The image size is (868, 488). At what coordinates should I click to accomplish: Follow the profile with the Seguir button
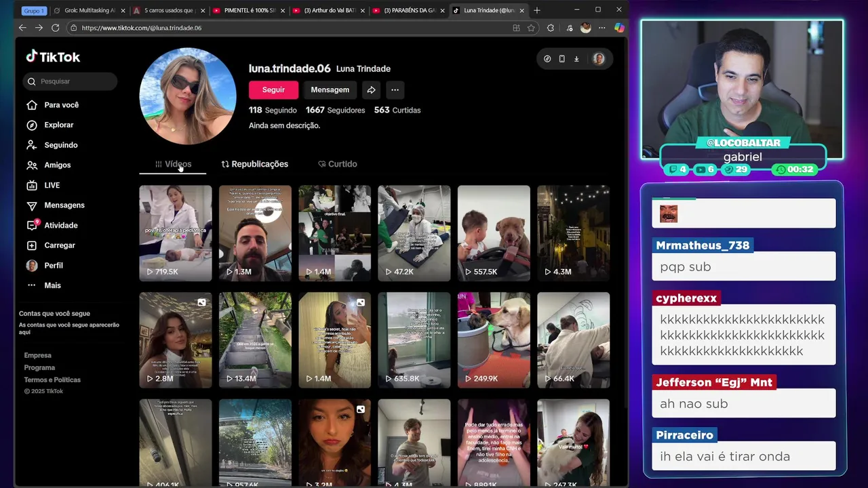coord(273,89)
